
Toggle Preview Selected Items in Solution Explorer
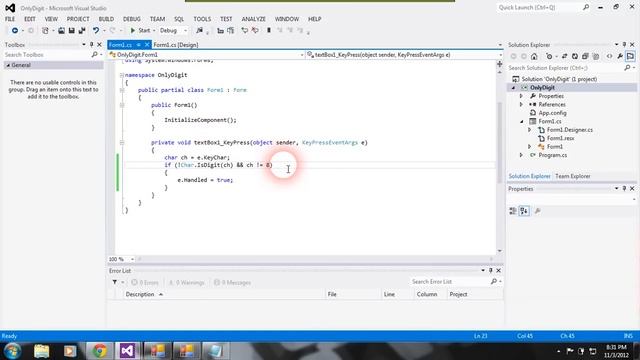[x=630, y=56]
